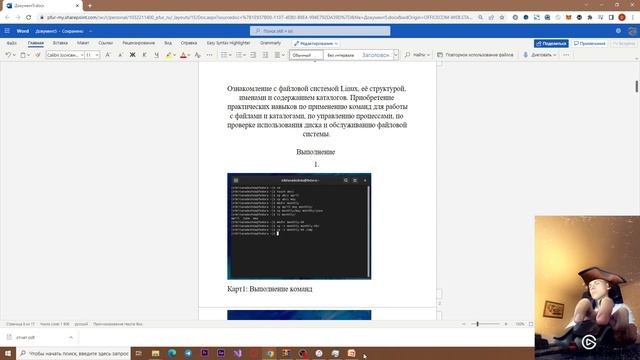
Task: Expand undo history arrow
Action: tap(14, 55)
